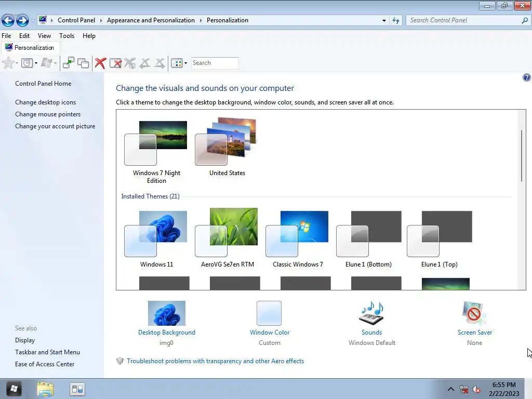The image size is (532, 399).
Task: Click the window-with-red-X toolbar icon
Action: [115, 63]
